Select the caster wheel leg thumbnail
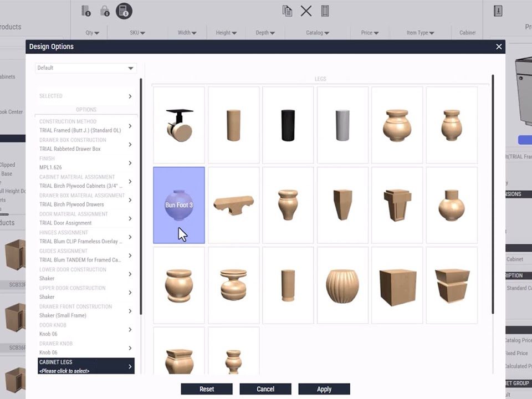The image size is (532, 399). tap(178, 125)
